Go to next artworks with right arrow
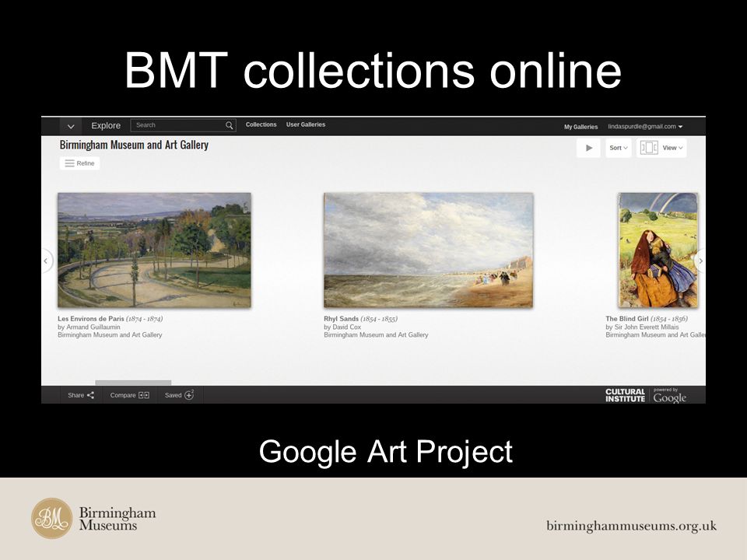The width and height of the screenshot is (747, 560). point(700,261)
